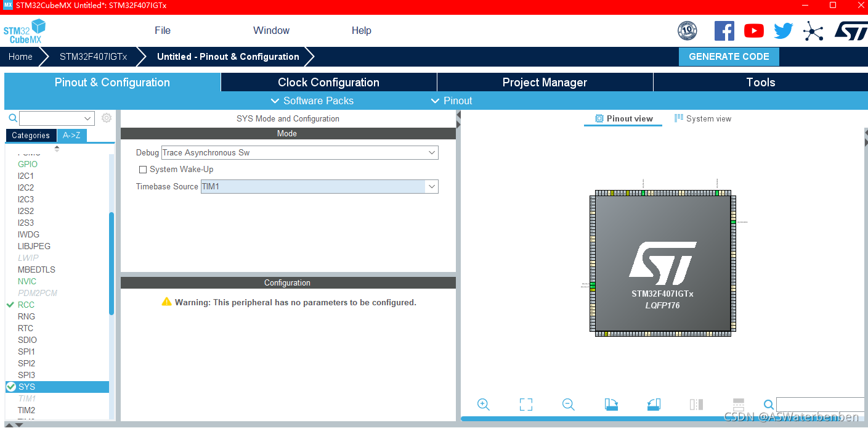Viewport: 868px width, 428px height.
Task: Expand the Software Packs menu
Action: point(312,101)
